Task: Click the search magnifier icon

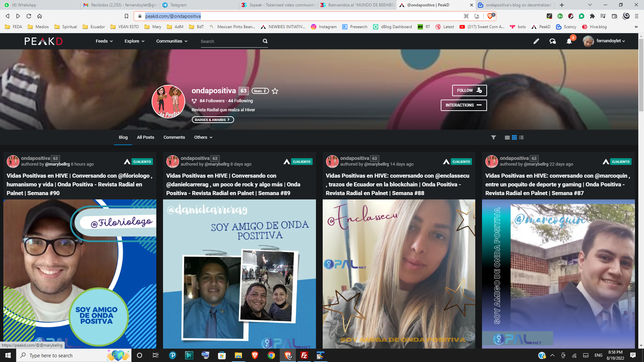Action: point(265,41)
